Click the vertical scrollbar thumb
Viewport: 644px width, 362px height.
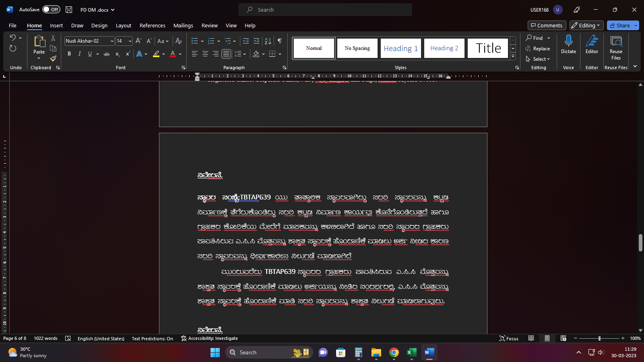640,243
